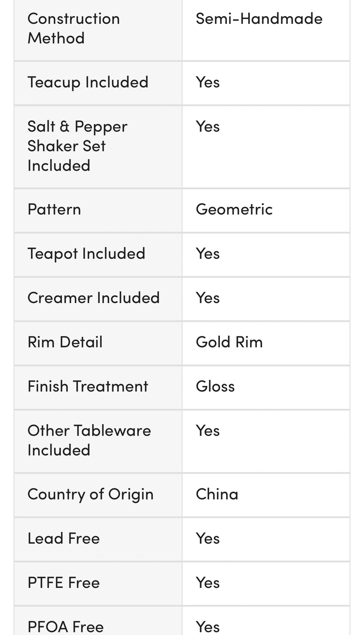
Task: Click the Semi-Handmade value
Action: pos(259,19)
